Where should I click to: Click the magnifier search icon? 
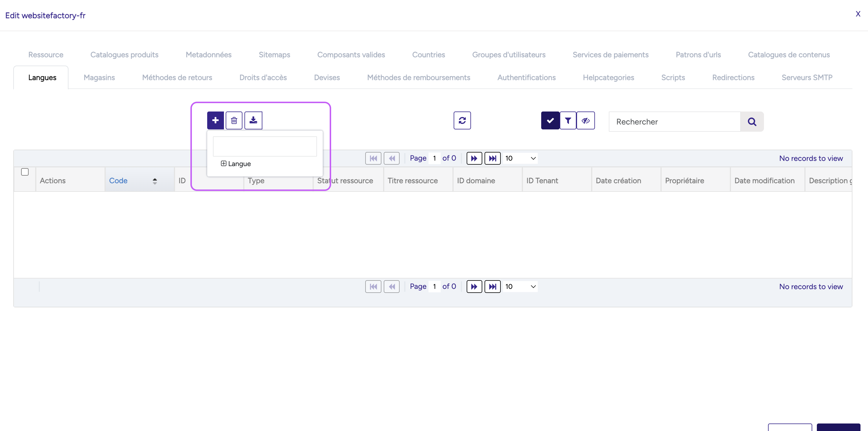coord(752,122)
